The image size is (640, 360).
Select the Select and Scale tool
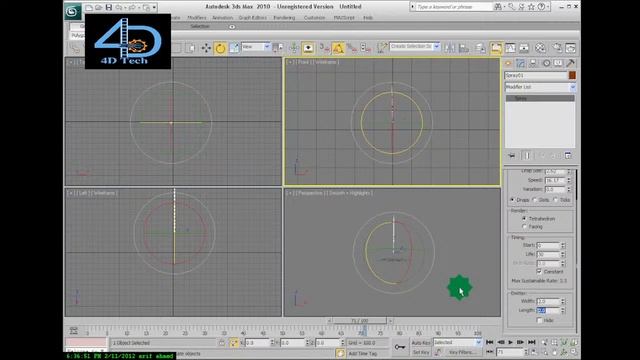[x=234, y=48]
